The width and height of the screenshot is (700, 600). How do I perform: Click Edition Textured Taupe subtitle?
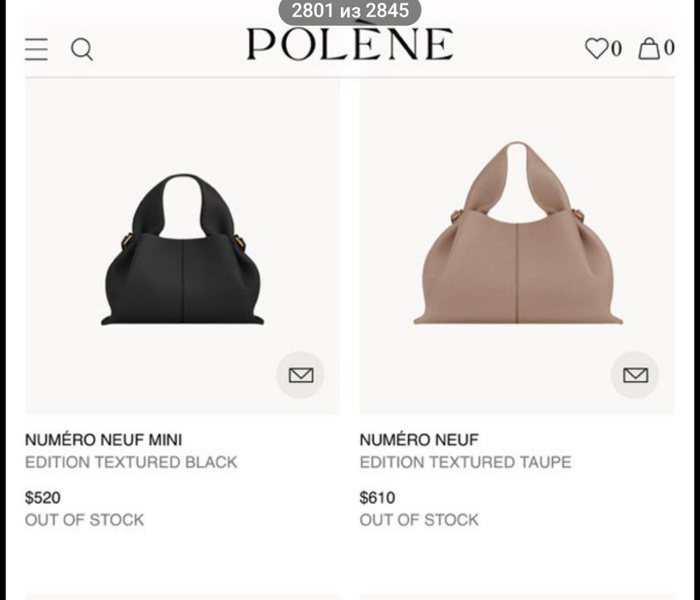pos(465,463)
